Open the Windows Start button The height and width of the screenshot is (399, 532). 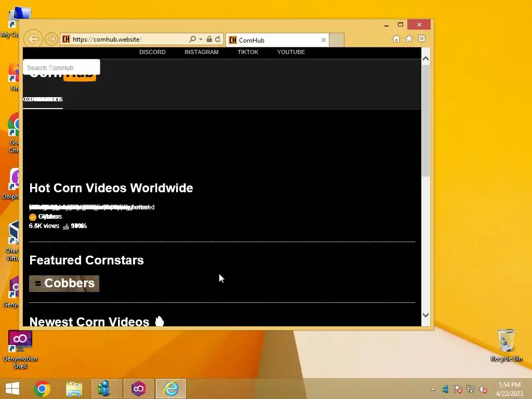(x=12, y=389)
